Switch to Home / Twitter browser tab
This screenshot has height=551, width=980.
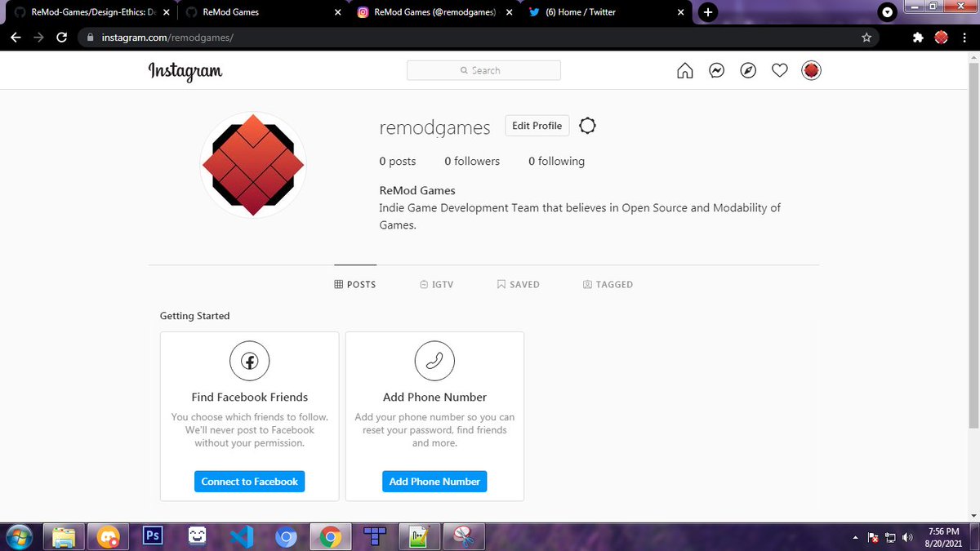[x=604, y=12]
